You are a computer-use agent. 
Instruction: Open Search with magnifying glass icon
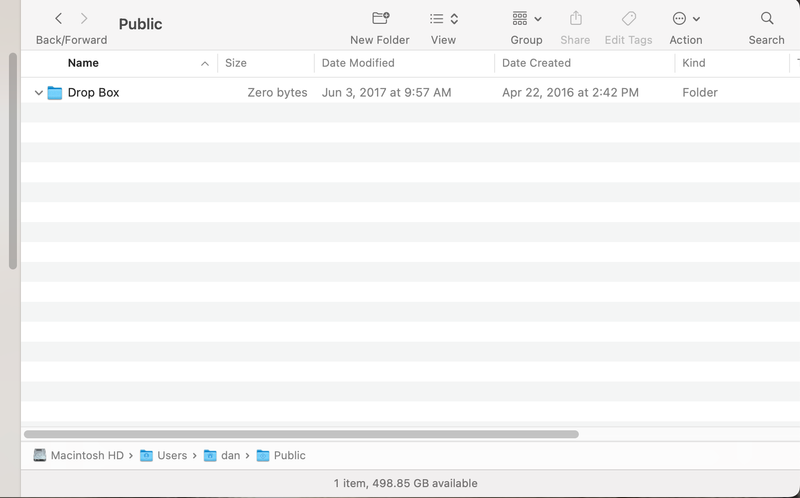pyautogui.click(x=766, y=19)
